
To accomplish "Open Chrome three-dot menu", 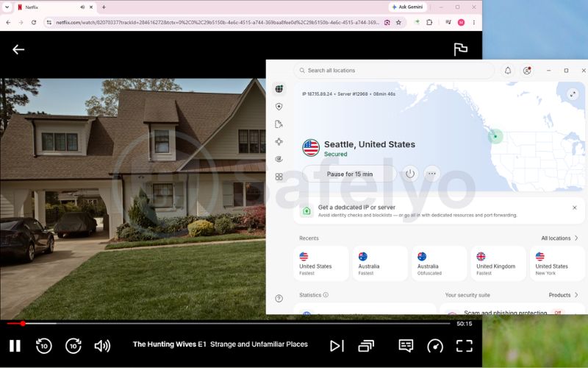I will tap(474, 23).
